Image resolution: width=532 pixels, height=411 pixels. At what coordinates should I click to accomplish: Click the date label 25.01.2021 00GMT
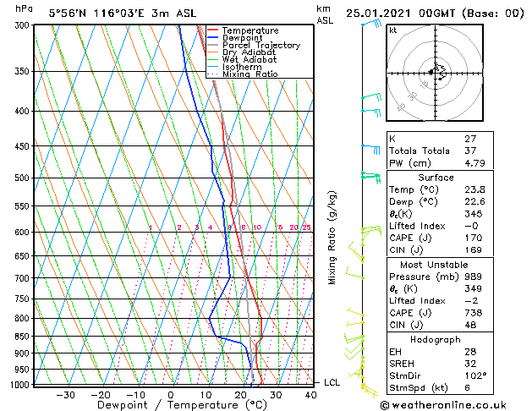tap(400, 14)
